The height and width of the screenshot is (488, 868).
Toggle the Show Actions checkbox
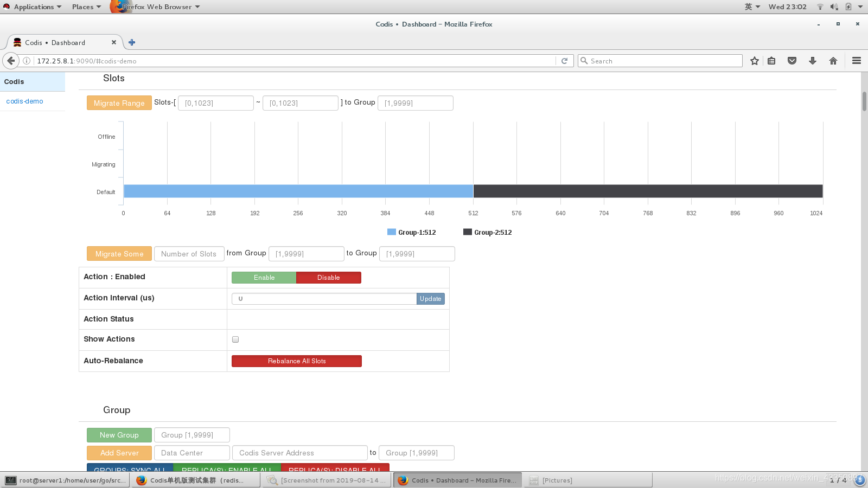(235, 339)
